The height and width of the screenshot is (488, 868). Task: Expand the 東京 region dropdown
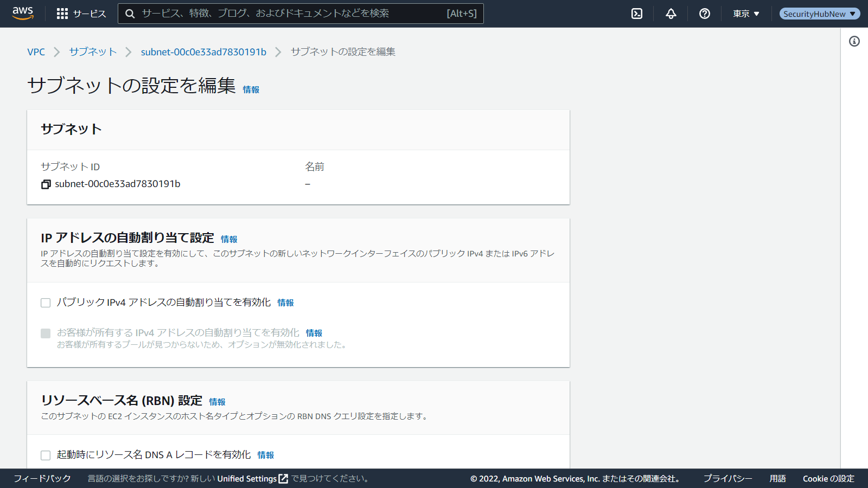[x=746, y=14]
